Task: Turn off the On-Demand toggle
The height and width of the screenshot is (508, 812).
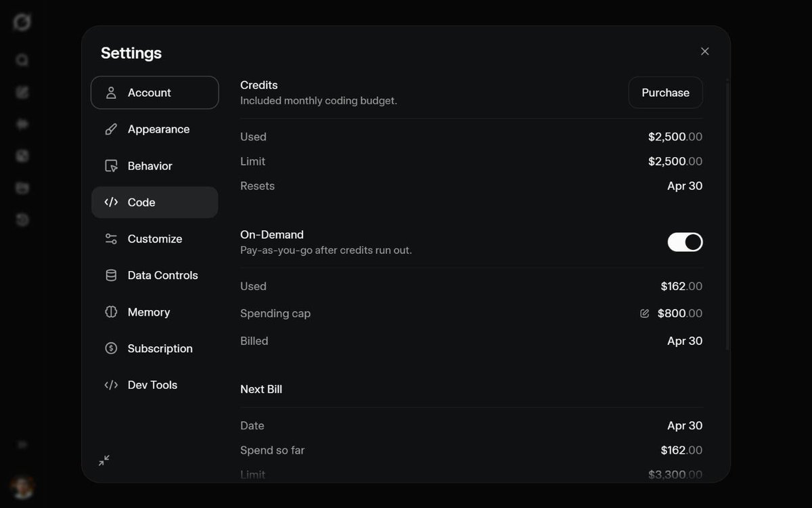Action: (685, 242)
